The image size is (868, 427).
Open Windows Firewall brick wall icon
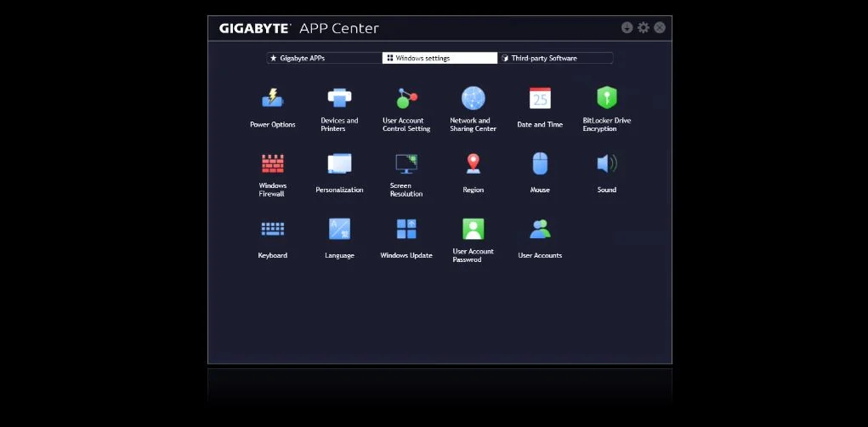pyautogui.click(x=272, y=163)
